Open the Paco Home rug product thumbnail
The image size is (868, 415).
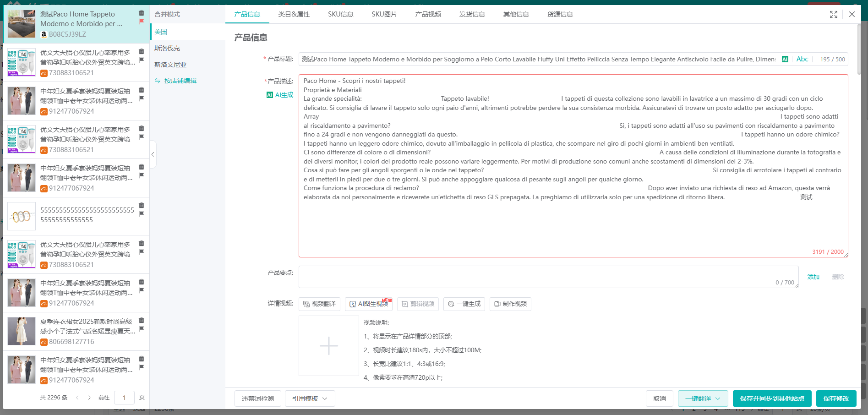(x=22, y=24)
